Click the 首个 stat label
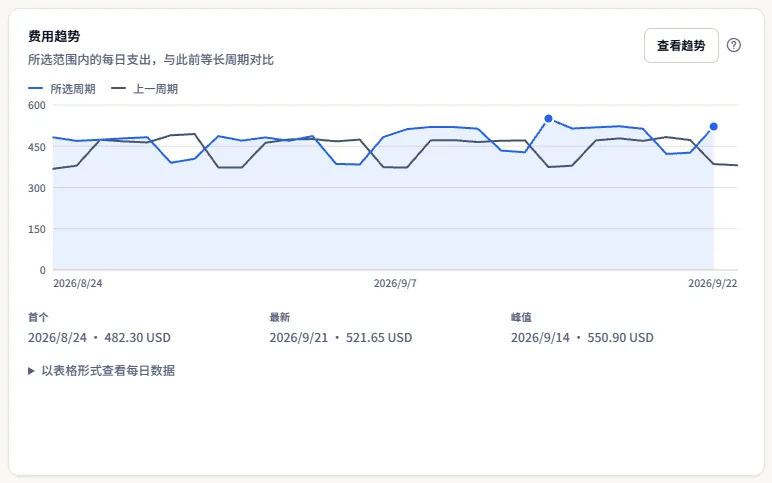This screenshot has width=772, height=483. (38, 317)
